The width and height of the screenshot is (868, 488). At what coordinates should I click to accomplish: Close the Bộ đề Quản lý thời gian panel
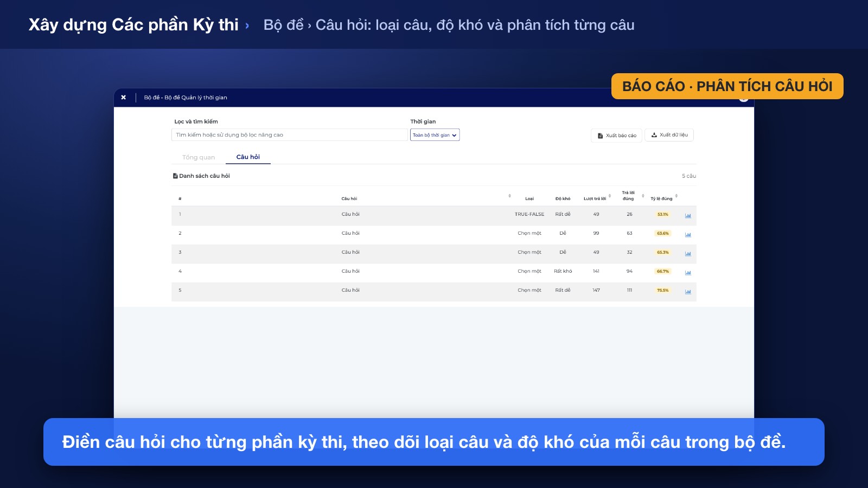[x=124, y=98]
